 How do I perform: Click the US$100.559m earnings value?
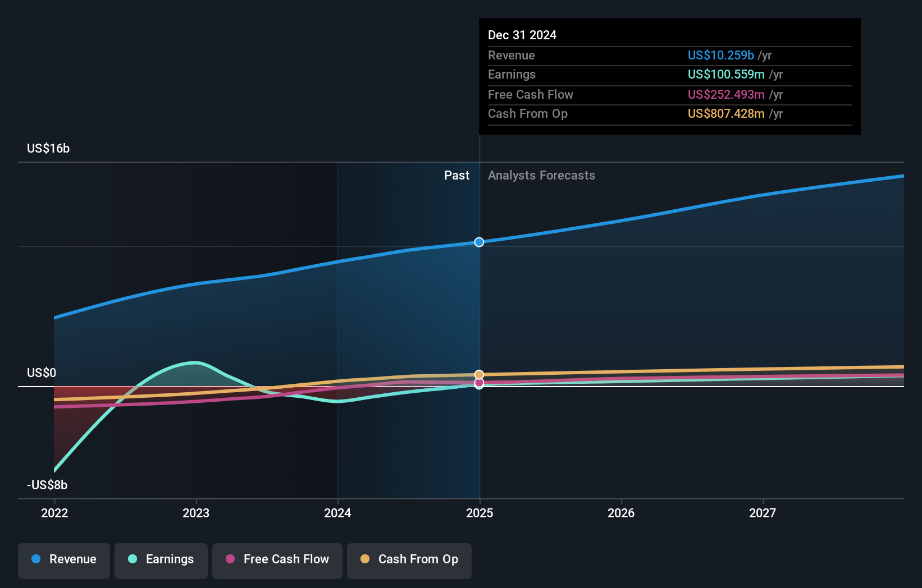(726, 74)
